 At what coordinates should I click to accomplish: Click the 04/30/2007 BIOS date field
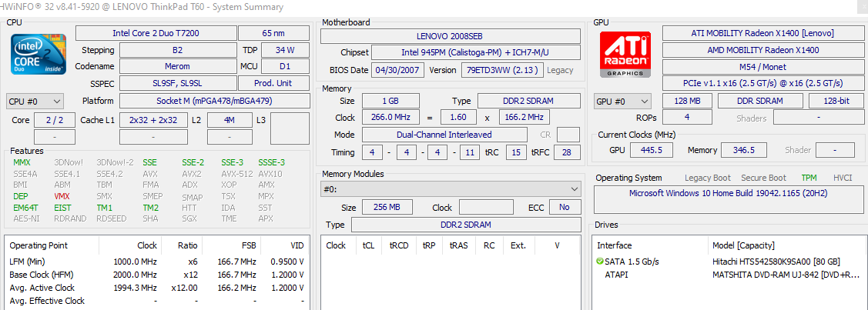[399, 70]
